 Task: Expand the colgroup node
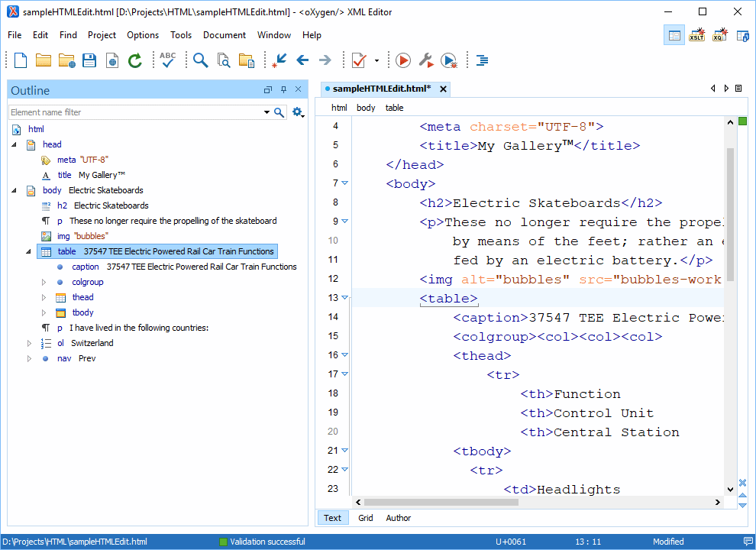click(x=44, y=282)
